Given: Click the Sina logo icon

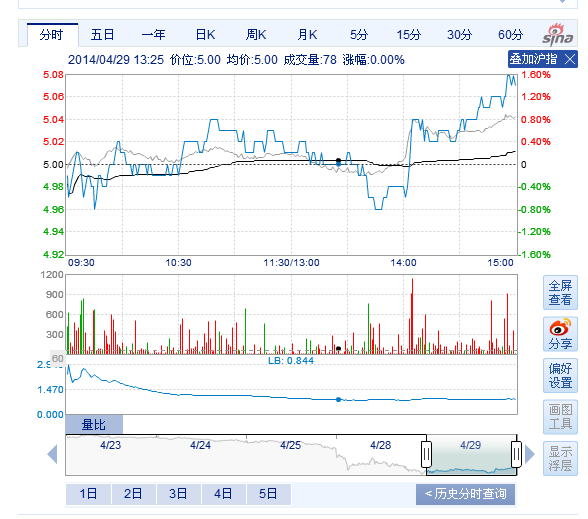Looking at the screenshot, I should pyautogui.click(x=558, y=34).
